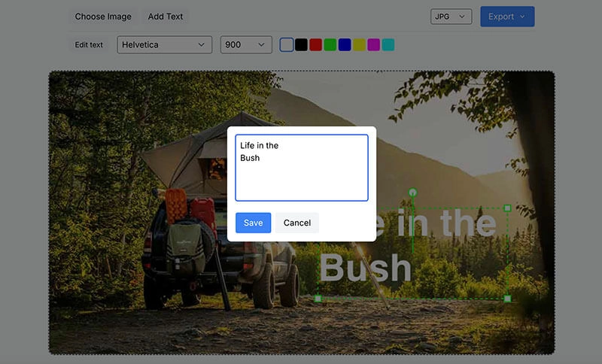Pick the cyan color swatch
Image resolution: width=602 pixels, height=364 pixels.
(x=388, y=45)
